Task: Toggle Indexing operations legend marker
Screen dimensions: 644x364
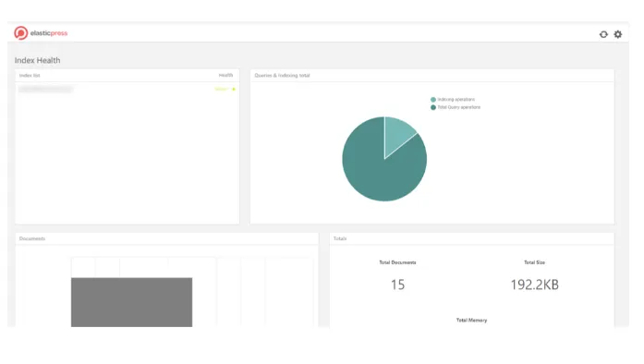Action: point(433,100)
